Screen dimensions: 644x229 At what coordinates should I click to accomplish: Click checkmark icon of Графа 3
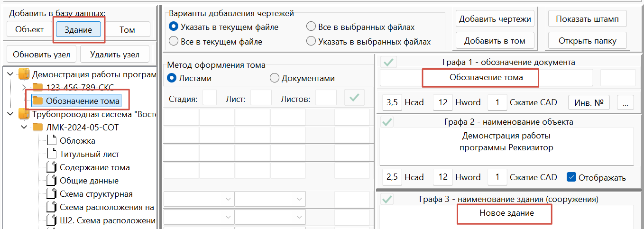(x=388, y=200)
